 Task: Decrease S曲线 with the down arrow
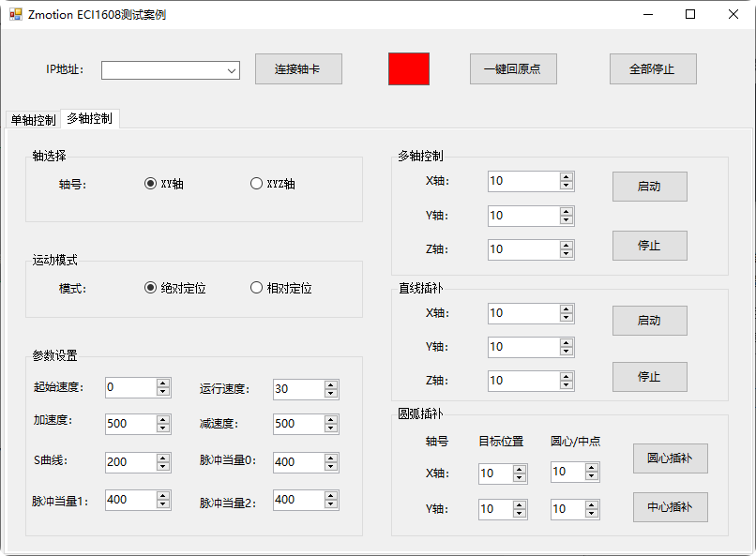point(163,466)
